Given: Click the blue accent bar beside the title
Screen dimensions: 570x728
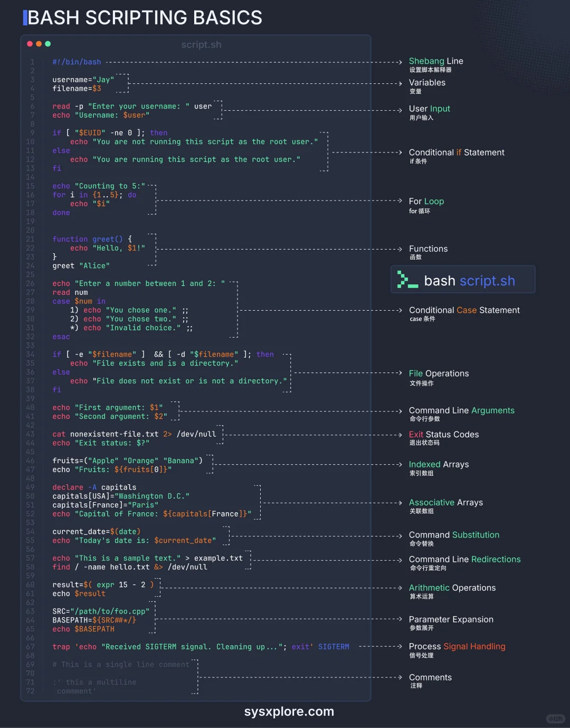Looking at the screenshot, I should click(24, 17).
